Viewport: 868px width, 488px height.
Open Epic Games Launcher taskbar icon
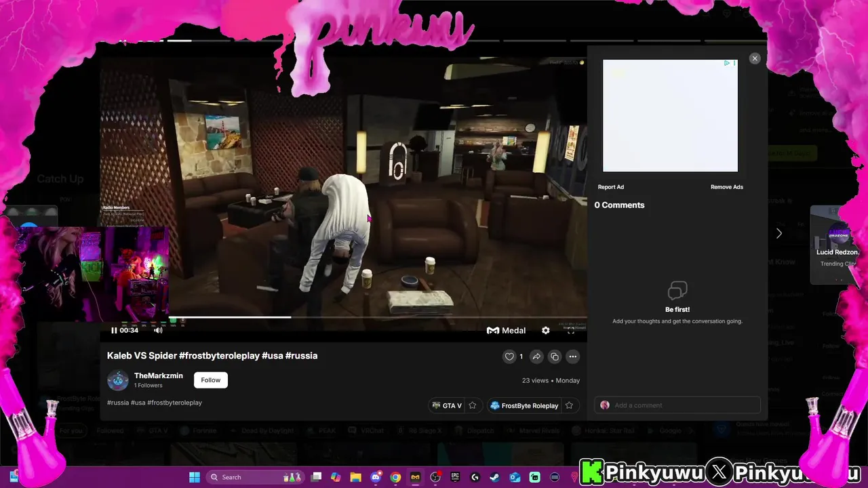click(x=455, y=477)
